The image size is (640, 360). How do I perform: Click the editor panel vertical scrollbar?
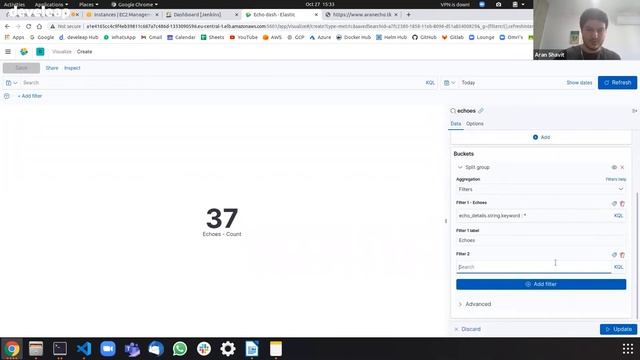pyautogui.click(x=638, y=255)
